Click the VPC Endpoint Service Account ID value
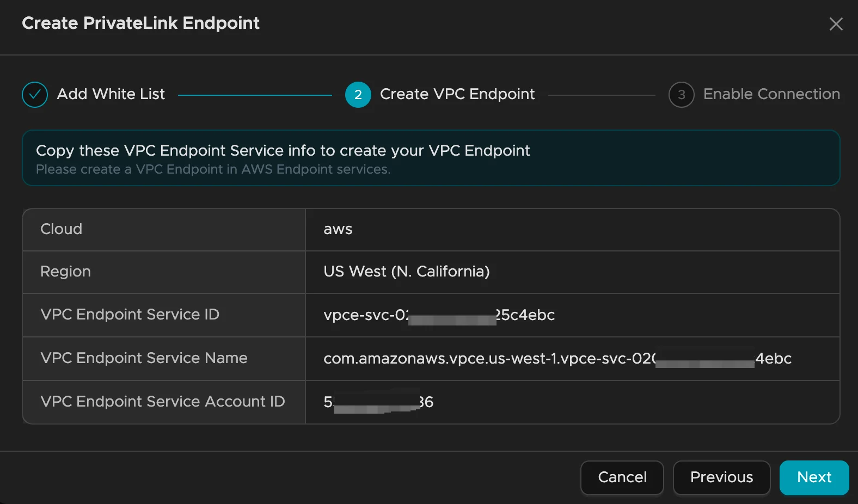Screen dimensions: 858x504 click(x=378, y=402)
